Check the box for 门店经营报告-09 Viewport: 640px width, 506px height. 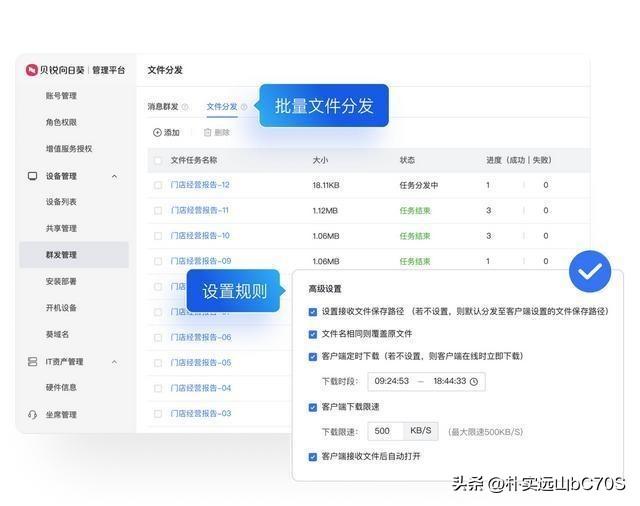point(158,261)
